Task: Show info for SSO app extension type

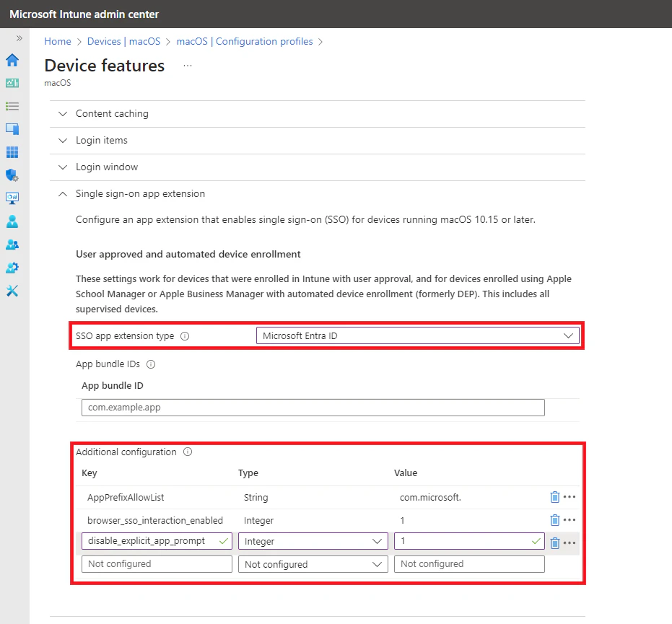Action: pos(185,336)
